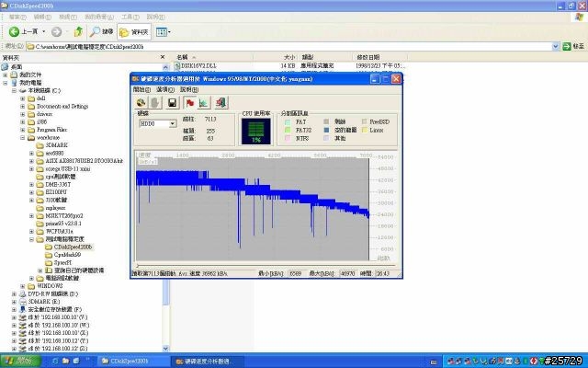Image resolution: width=588 pixels, height=368 pixels.
Task: Select the MSIK7T266pro2 folder in the tree
Action: point(64,215)
